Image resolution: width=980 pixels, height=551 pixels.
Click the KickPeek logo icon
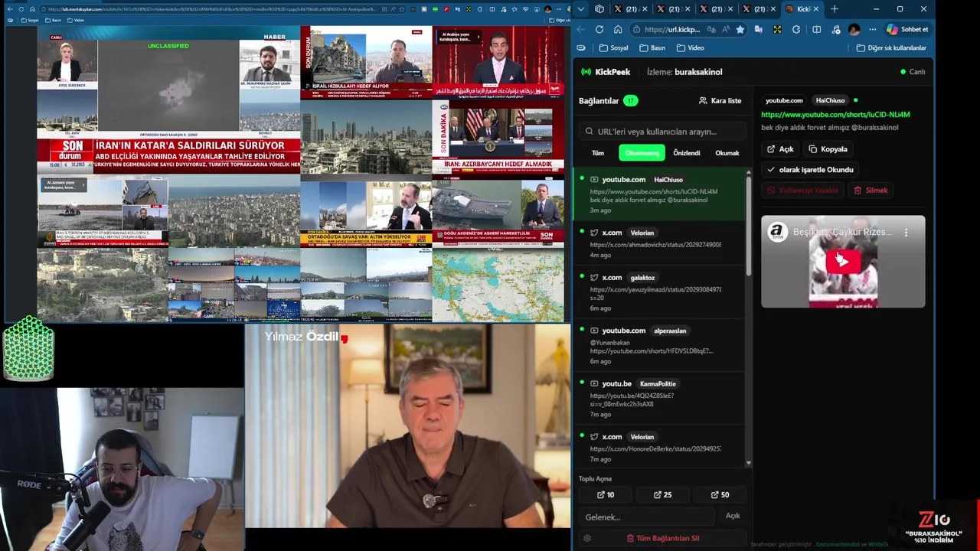coord(586,72)
